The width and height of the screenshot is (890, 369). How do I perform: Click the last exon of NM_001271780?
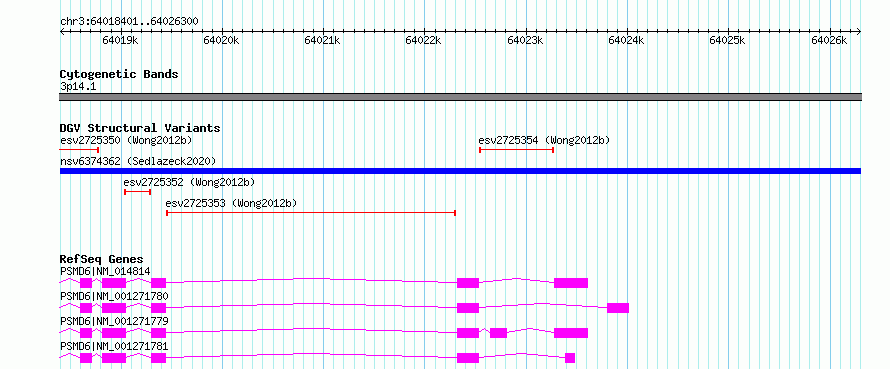[618, 308]
